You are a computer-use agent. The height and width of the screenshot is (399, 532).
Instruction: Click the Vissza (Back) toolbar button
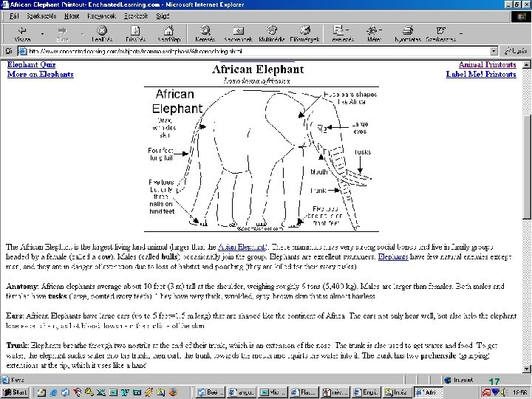tap(22, 33)
